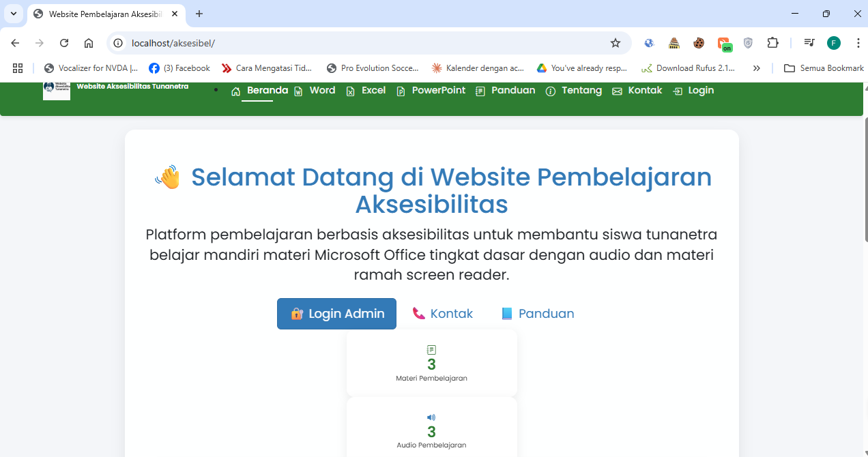Image resolution: width=868 pixels, height=457 pixels.
Task: Click the info icon beside Tentang
Action: click(x=551, y=91)
